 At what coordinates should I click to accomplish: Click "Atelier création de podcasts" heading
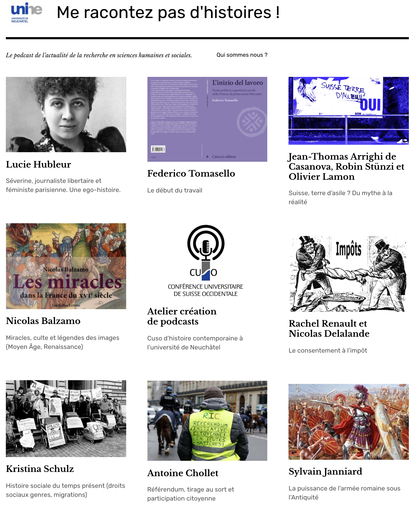click(x=182, y=316)
